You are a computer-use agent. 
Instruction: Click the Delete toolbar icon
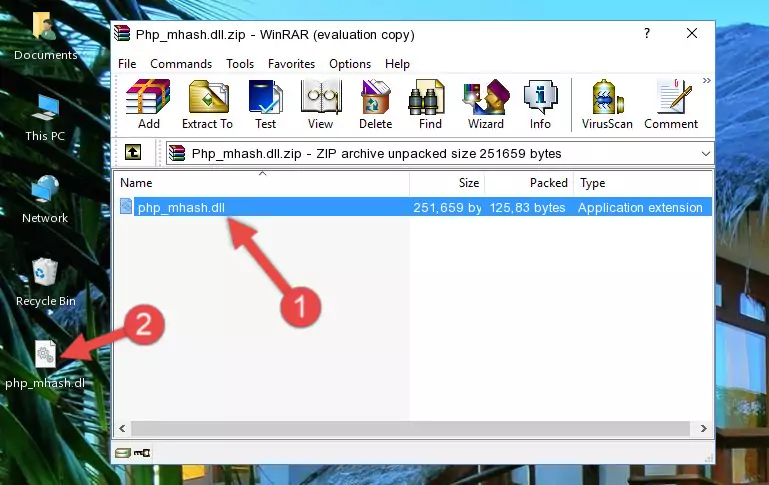(x=375, y=104)
